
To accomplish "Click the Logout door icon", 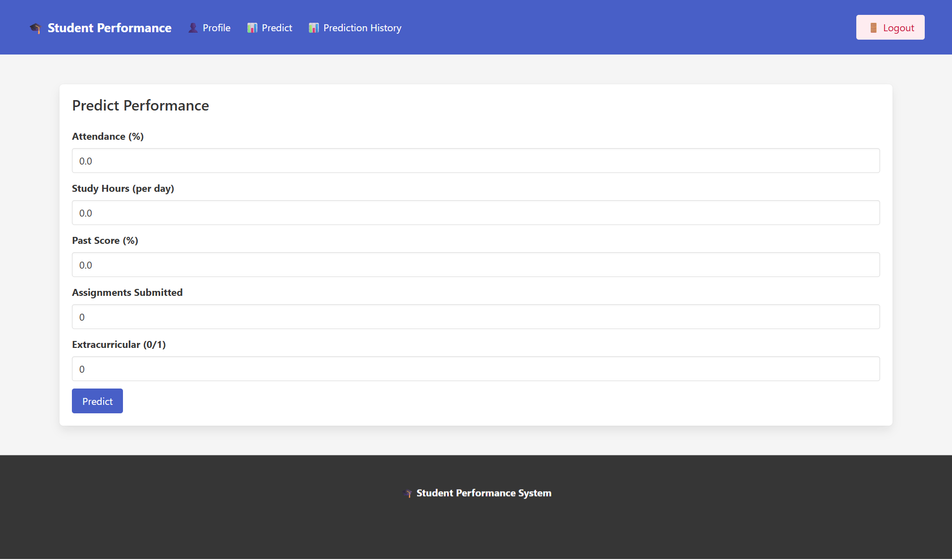I will pos(873,27).
